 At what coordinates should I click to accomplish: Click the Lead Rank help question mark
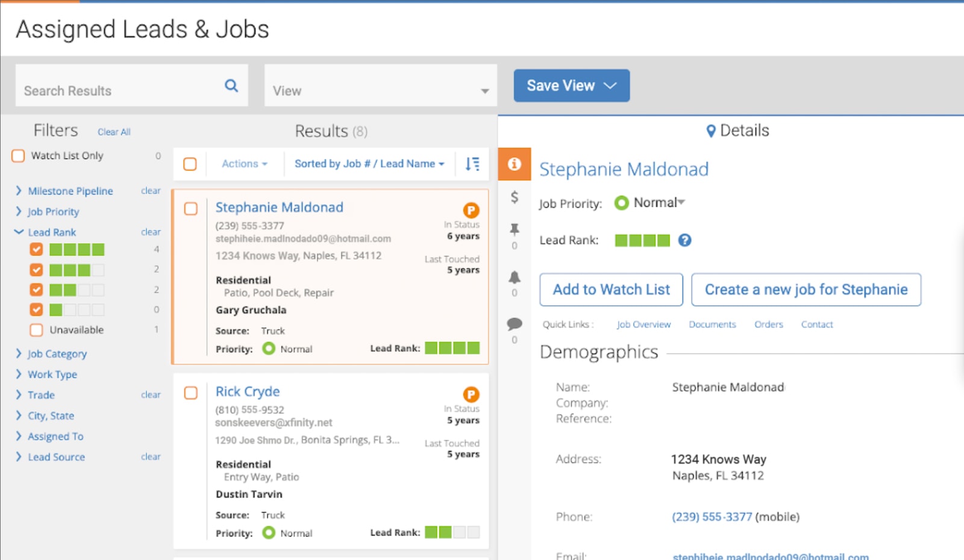[x=684, y=240]
